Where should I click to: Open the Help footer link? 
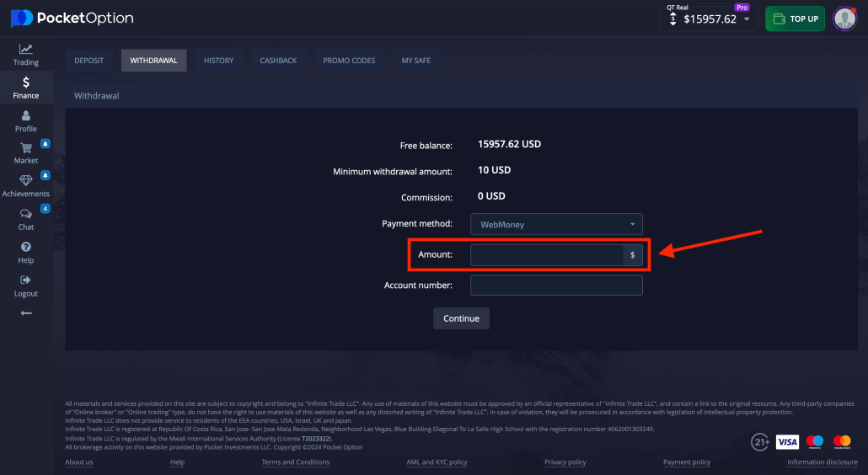pos(177,462)
